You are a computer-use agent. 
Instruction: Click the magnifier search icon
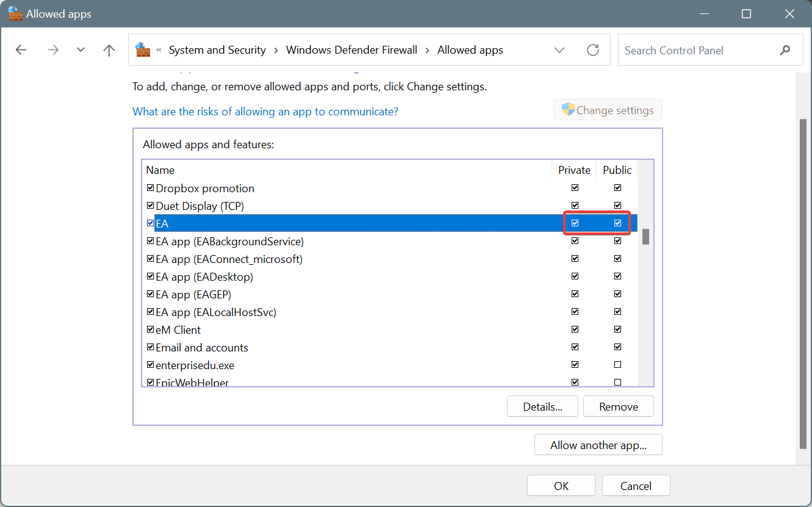785,50
